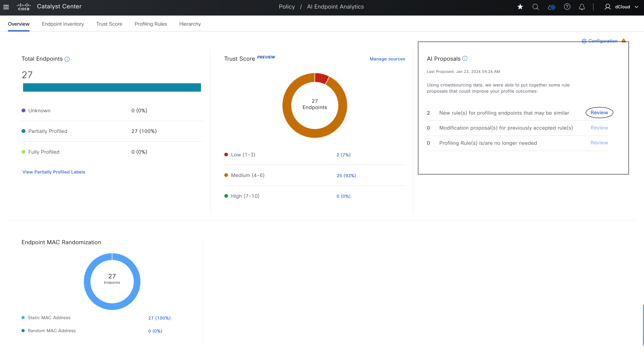Click the Fully Profiled green legend dot
The image size is (644, 358).
23,152
